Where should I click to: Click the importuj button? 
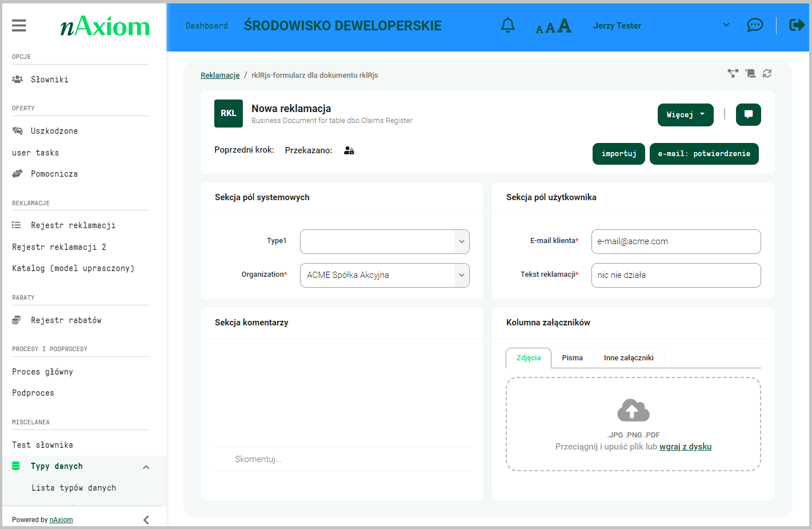[x=618, y=153]
